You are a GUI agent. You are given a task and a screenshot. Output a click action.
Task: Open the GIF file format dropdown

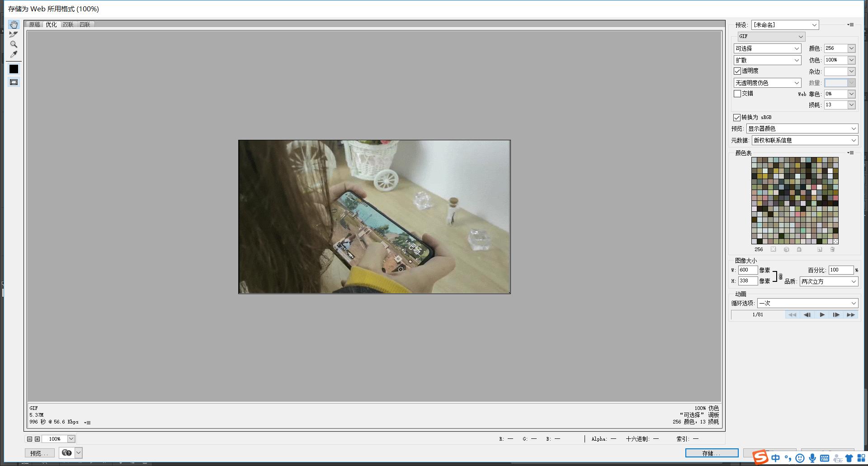[x=771, y=36]
